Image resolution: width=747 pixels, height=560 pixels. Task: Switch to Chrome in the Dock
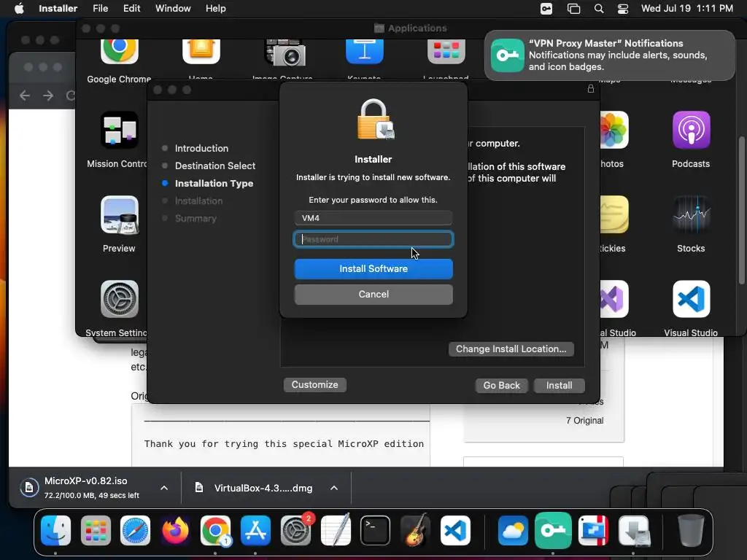point(215,530)
